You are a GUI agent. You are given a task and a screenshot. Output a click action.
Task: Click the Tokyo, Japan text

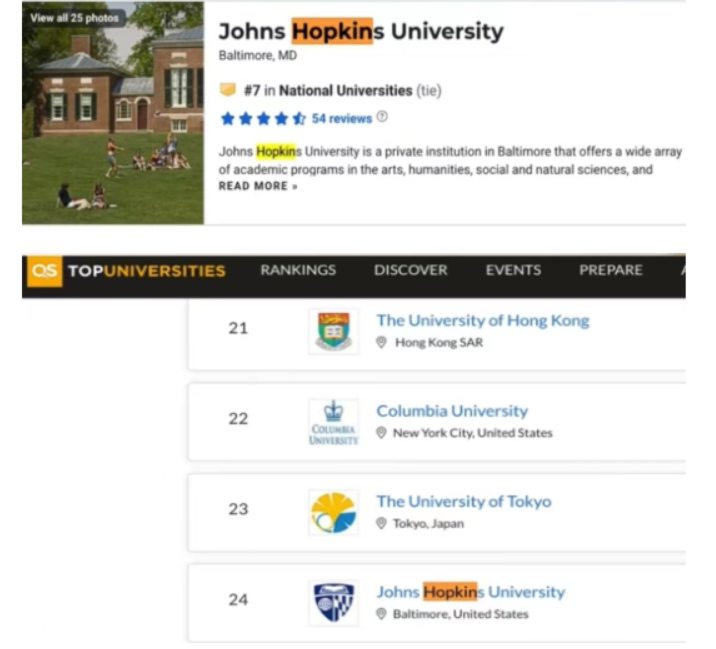[x=428, y=523]
